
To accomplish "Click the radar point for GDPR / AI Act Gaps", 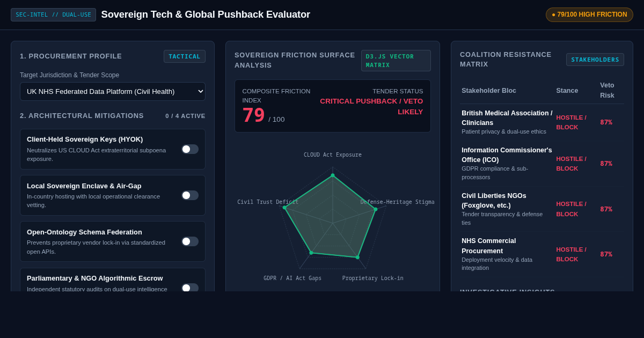I will tap(311, 253).
